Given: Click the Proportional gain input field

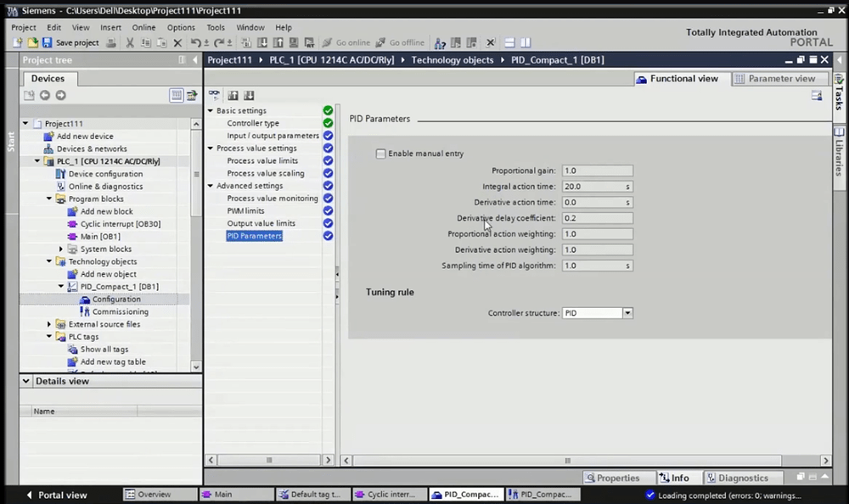Looking at the screenshot, I should click(597, 170).
